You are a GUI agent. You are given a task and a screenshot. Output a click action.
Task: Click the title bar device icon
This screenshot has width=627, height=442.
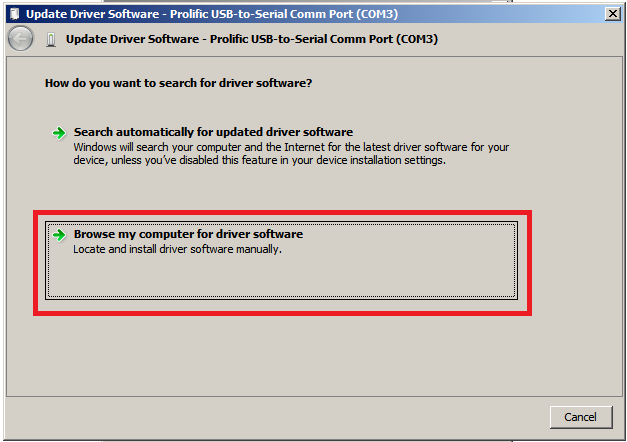pyautogui.click(x=15, y=14)
